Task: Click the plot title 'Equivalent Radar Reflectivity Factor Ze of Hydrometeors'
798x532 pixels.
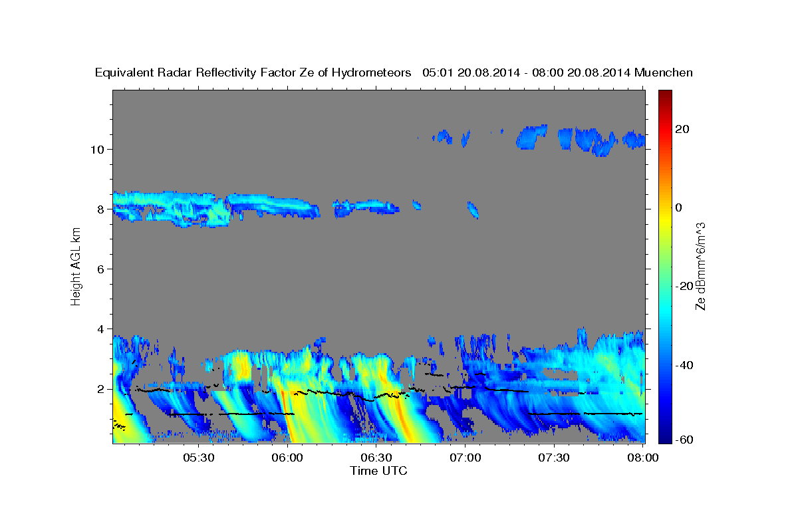Action: 253,72
